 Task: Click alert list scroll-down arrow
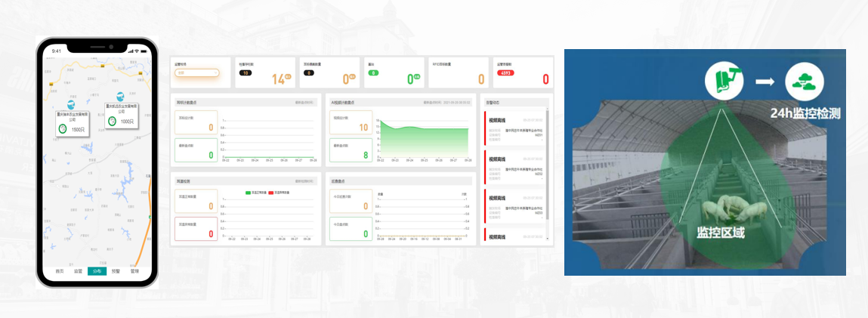548,239
